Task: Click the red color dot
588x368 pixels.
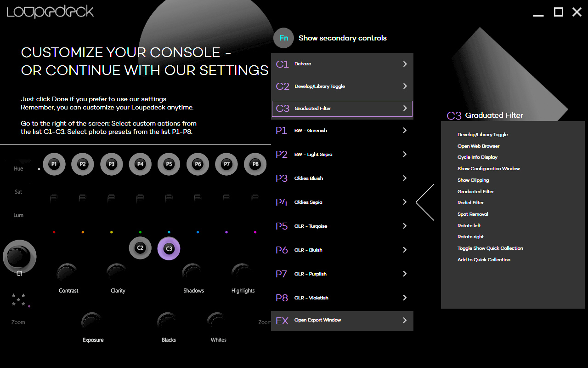Action: point(54,232)
